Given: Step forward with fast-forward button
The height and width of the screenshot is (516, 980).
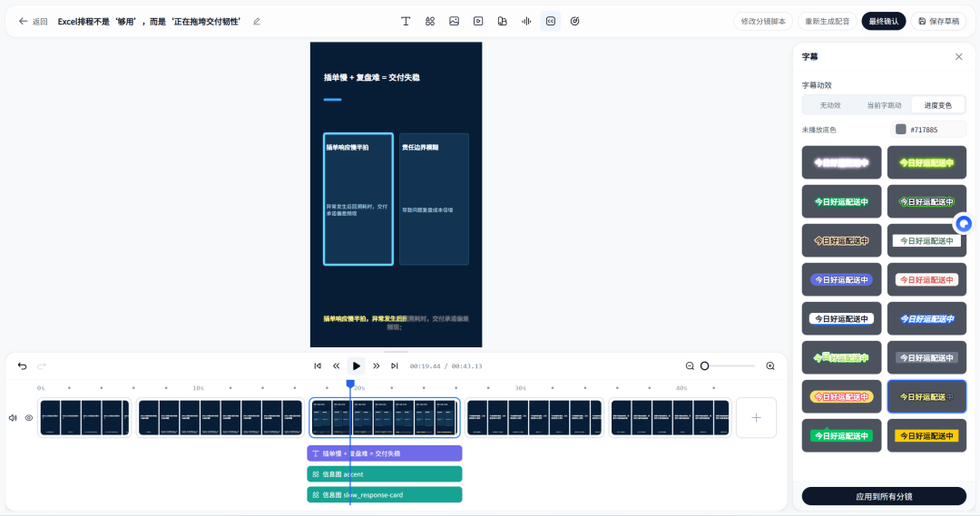Looking at the screenshot, I should (377, 366).
